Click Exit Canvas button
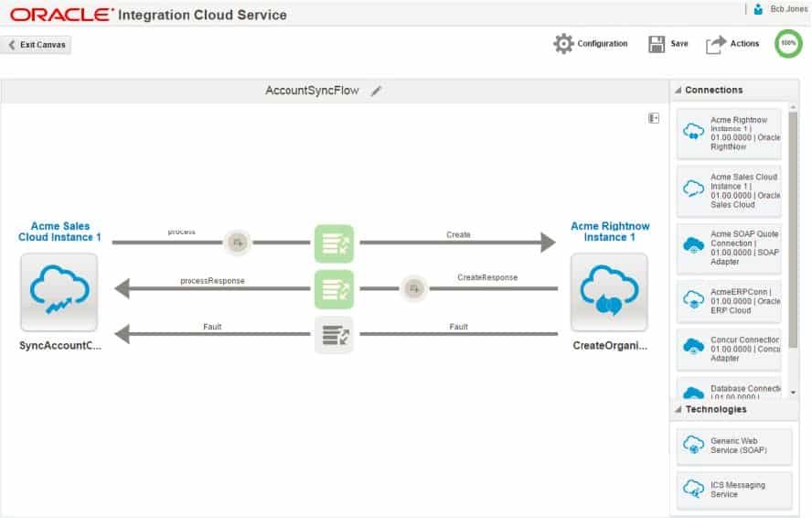The image size is (812, 518). pyautogui.click(x=36, y=45)
